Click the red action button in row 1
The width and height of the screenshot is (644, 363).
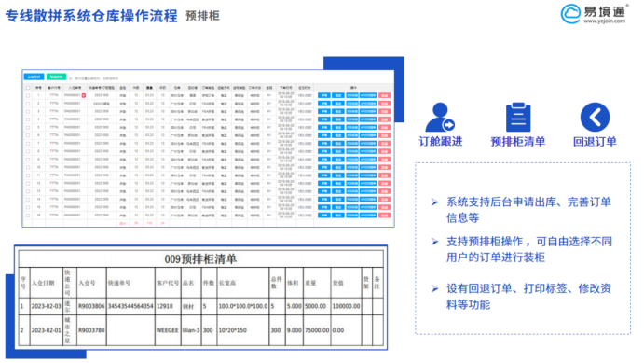tap(384, 95)
